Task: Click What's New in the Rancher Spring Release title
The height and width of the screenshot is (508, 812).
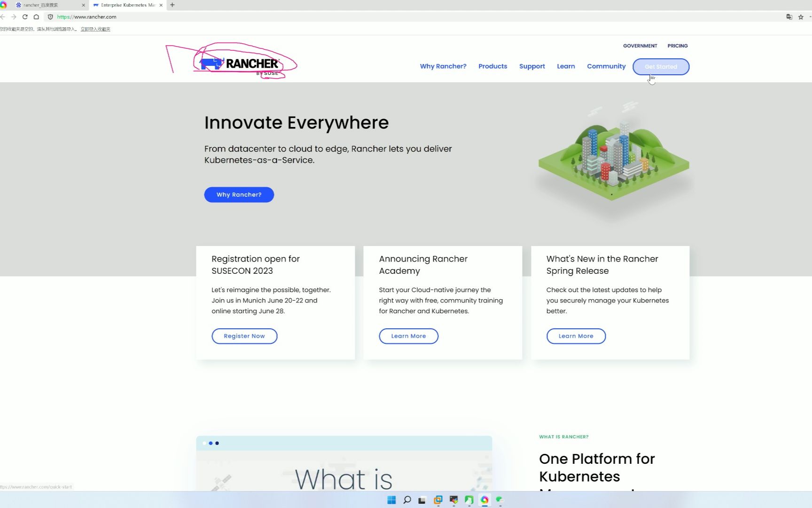Action: pyautogui.click(x=602, y=265)
